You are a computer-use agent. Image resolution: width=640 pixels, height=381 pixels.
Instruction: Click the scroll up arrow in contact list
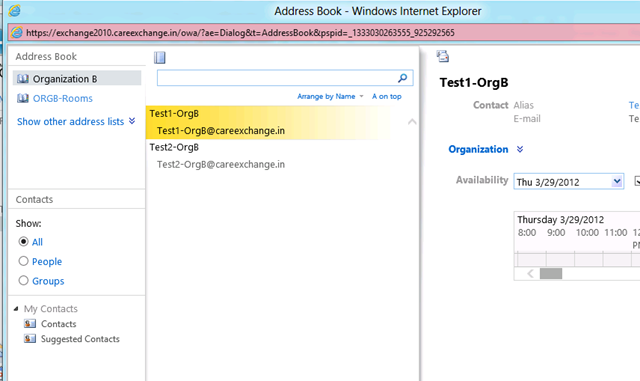(412, 122)
